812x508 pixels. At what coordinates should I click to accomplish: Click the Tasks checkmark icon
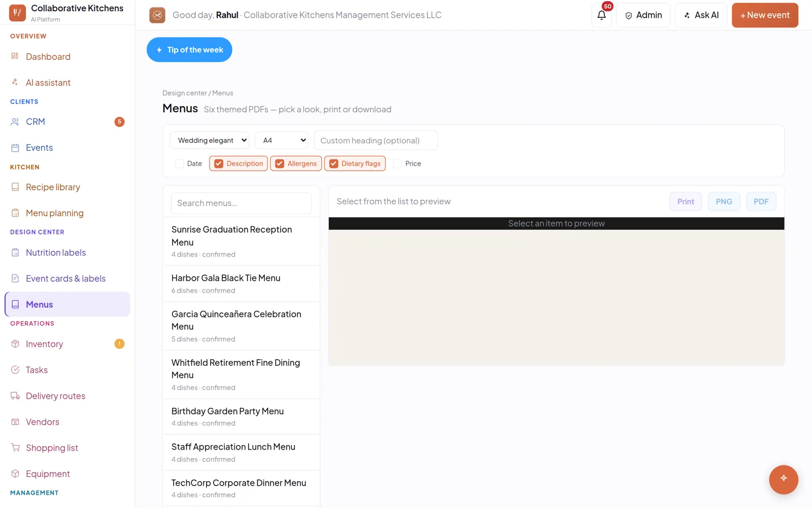pyautogui.click(x=15, y=370)
